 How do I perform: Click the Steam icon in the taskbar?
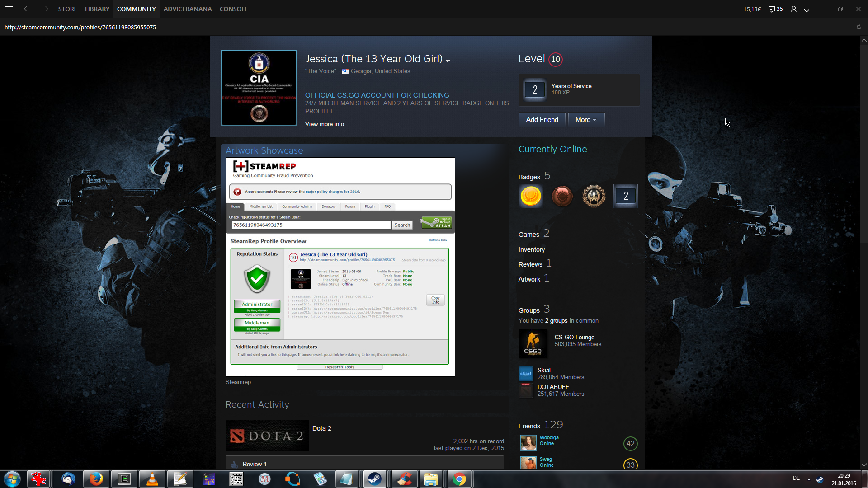(x=374, y=479)
